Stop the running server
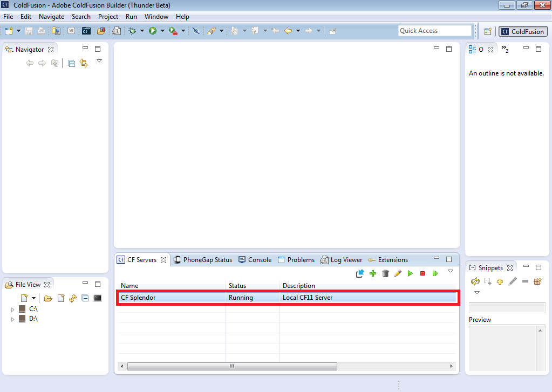The width and height of the screenshot is (552, 392). click(422, 273)
